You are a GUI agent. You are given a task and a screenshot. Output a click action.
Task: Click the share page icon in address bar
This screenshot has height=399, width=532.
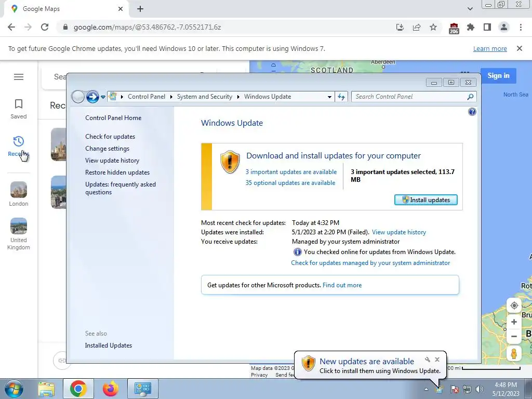pyautogui.click(x=417, y=27)
